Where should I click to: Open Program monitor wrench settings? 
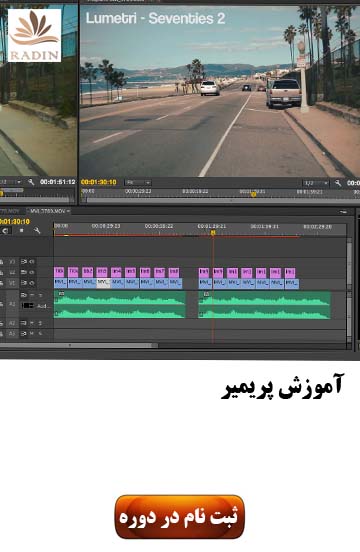pyautogui.click(x=338, y=183)
